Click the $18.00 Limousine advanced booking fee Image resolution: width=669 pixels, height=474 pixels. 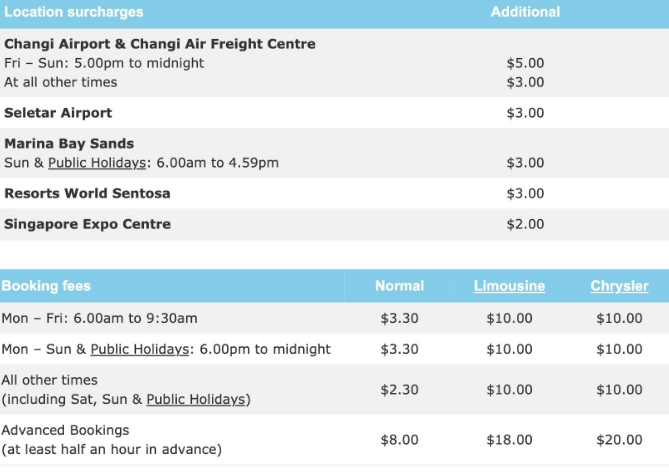509,439
